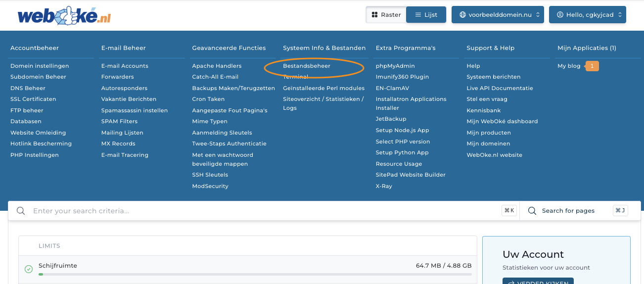The height and width of the screenshot is (284, 644).
Task: Click the notification badge next to My blog
Action: click(x=592, y=66)
